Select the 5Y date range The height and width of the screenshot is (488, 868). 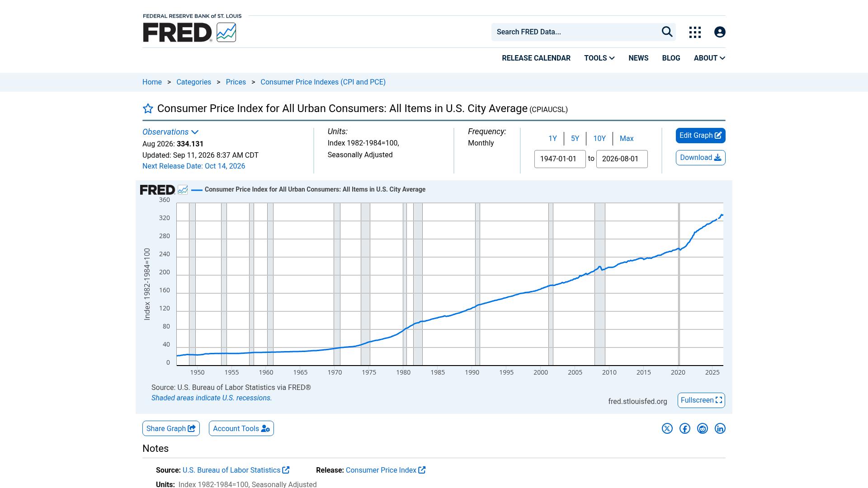(x=575, y=138)
